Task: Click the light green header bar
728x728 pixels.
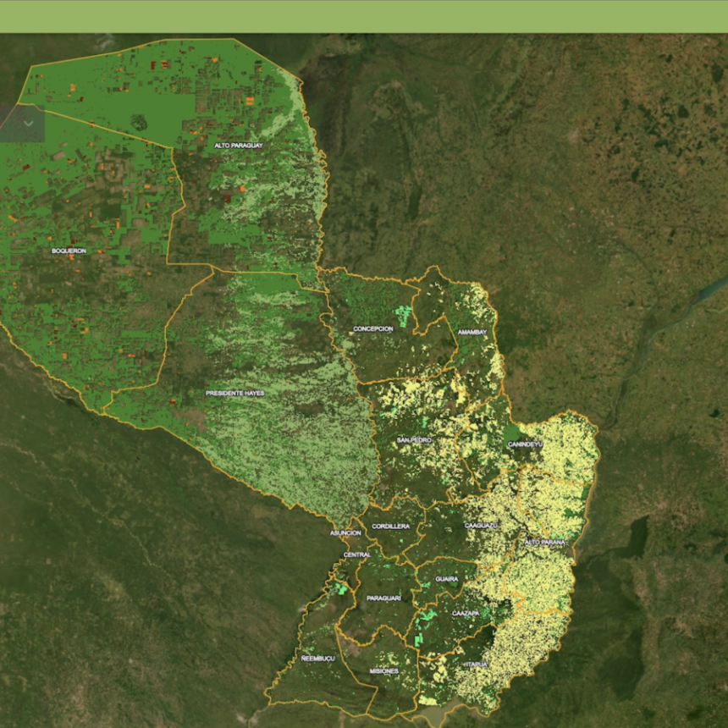Action: click(x=364, y=16)
